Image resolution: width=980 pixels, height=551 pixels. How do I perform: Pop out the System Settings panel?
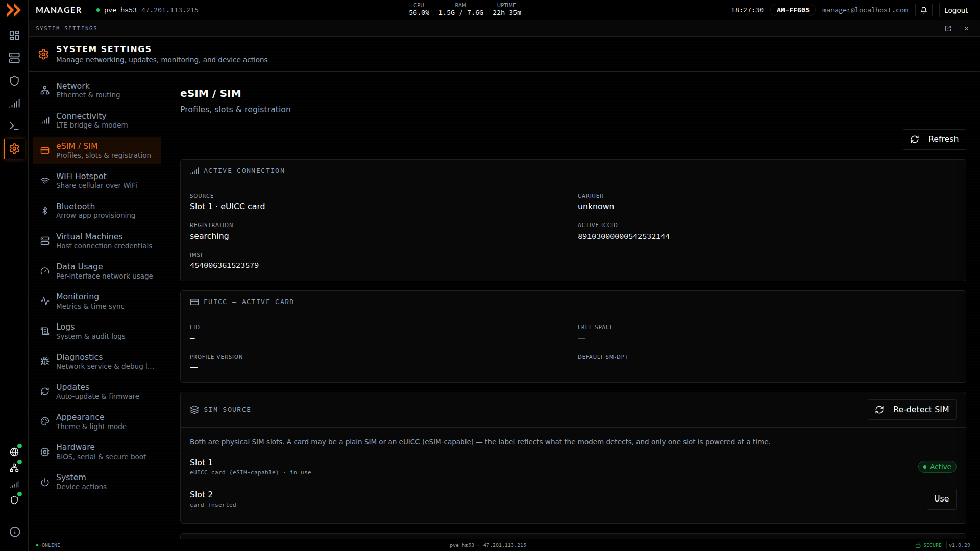click(948, 29)
